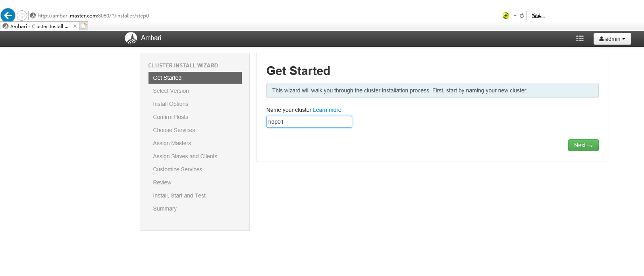Close the Ambari - Cluster Install tab
The image size is (644, 276).
coord(75,26)
